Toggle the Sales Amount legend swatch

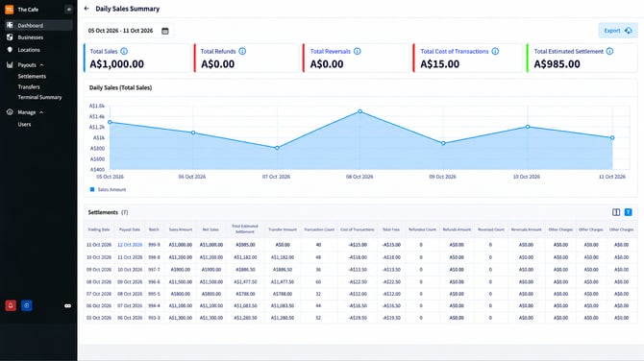92,189
